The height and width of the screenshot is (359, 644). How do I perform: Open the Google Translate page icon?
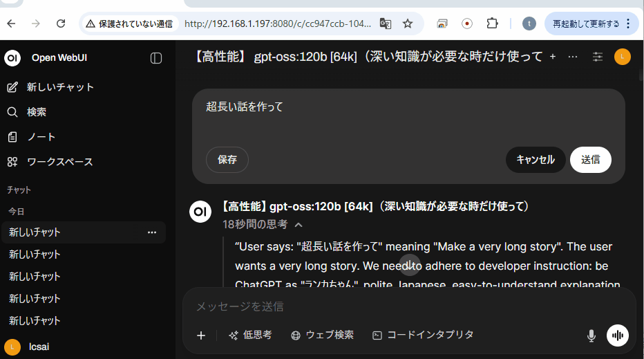click(386, 24)
